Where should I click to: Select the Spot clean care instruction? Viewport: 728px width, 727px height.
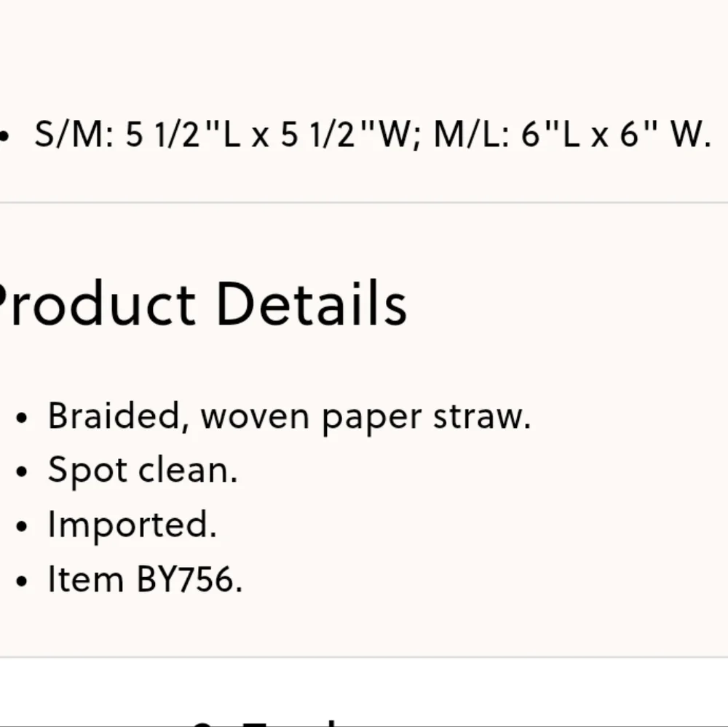143,471
